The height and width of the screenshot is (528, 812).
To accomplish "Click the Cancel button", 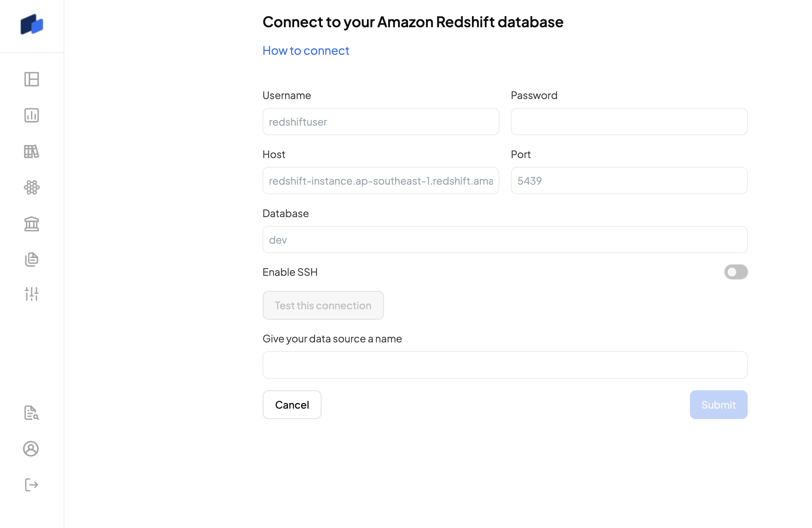I will (292, 405).
